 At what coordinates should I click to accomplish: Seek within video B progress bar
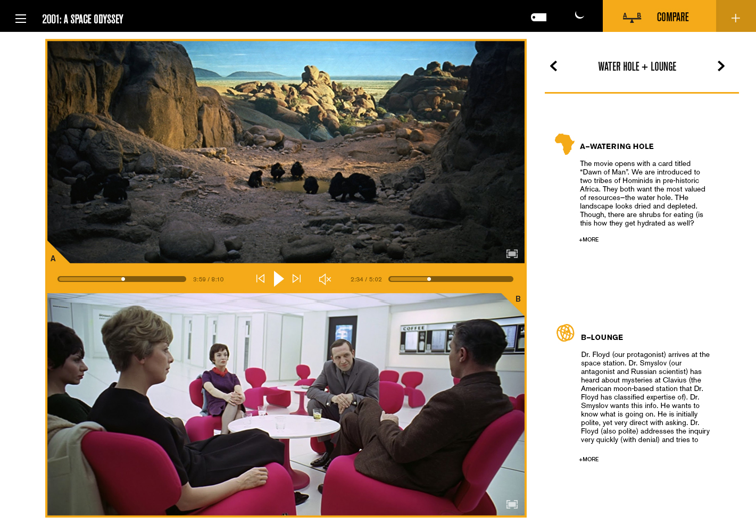point(451,279)
